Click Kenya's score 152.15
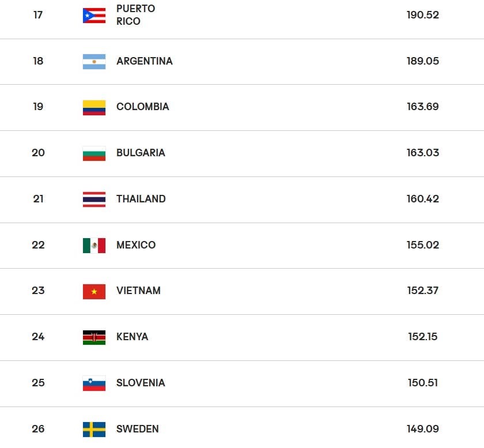This screenshot has height=448, width=484. point(422,337)
